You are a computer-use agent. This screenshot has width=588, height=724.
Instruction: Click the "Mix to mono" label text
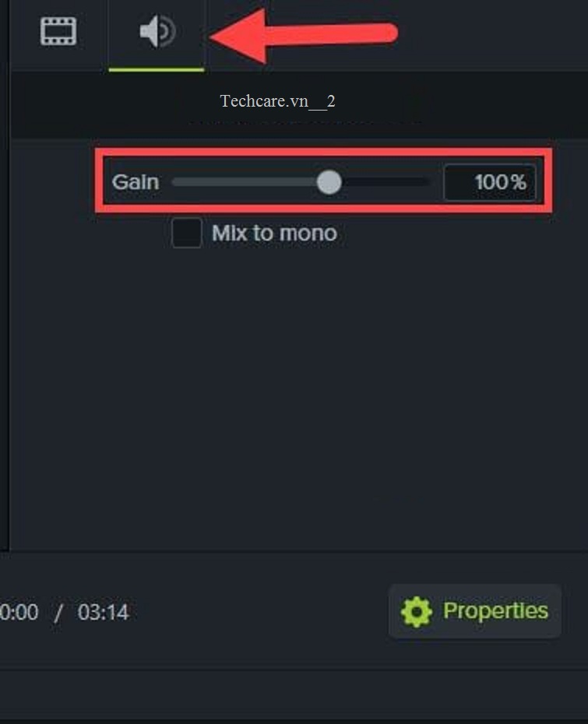click(x=274, y=233)
